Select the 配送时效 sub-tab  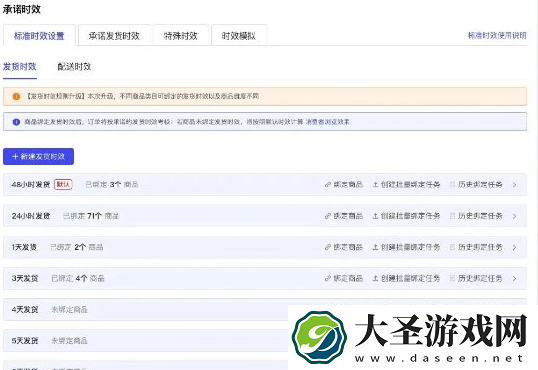74,67
